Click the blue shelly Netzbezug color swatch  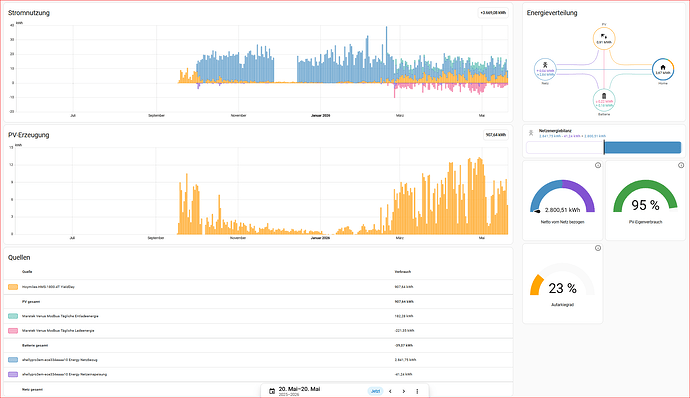(13, 360)
